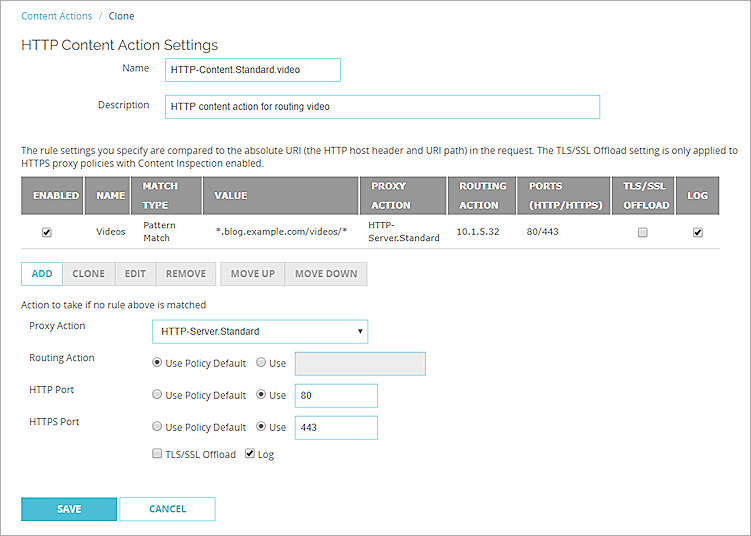
Task: Open the Proxy Action dropdown
Action: coord(259,332)
